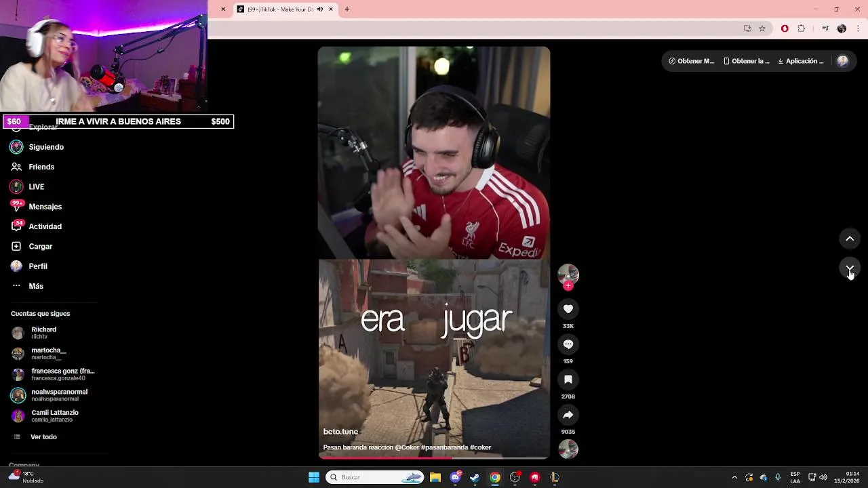
Task: Click the Obtener la... app button
Action: [746, 61]
